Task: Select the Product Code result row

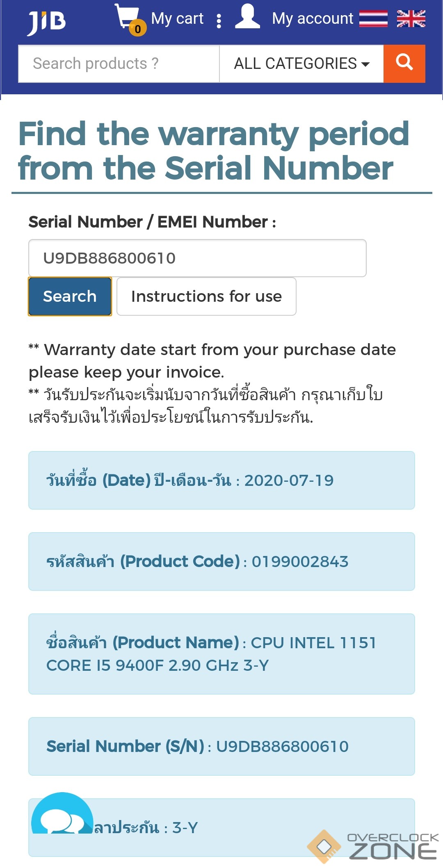Action: (221, 561)
